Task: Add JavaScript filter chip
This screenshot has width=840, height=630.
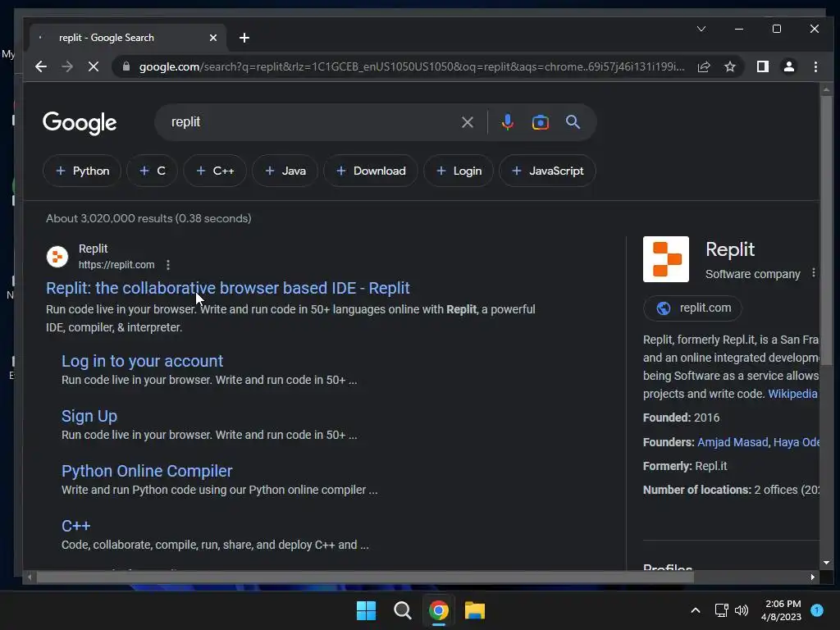Action: [x=547, y=171]
